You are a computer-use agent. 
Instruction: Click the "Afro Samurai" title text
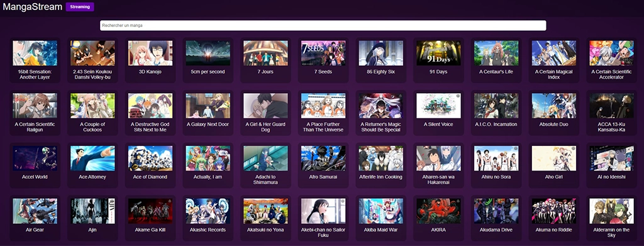tap(323, 177)
